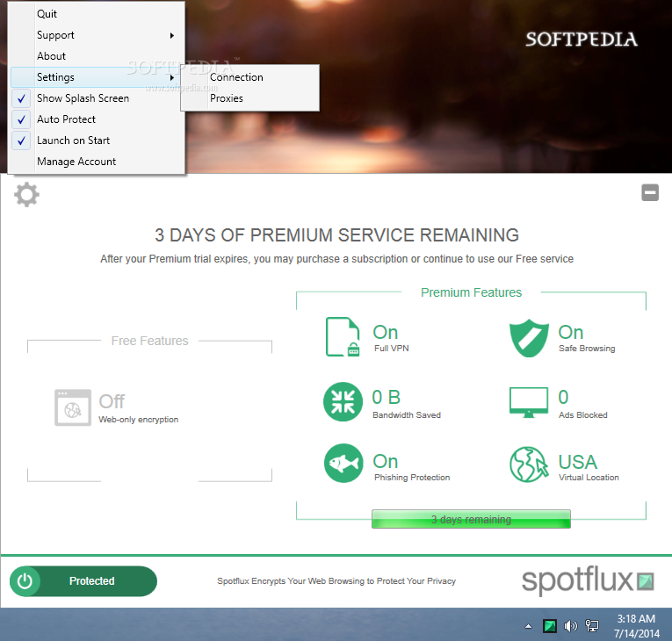The height and width of the screenshot is (641, 672).
Task: Click the network tray icon
Action: coord(592,626)
